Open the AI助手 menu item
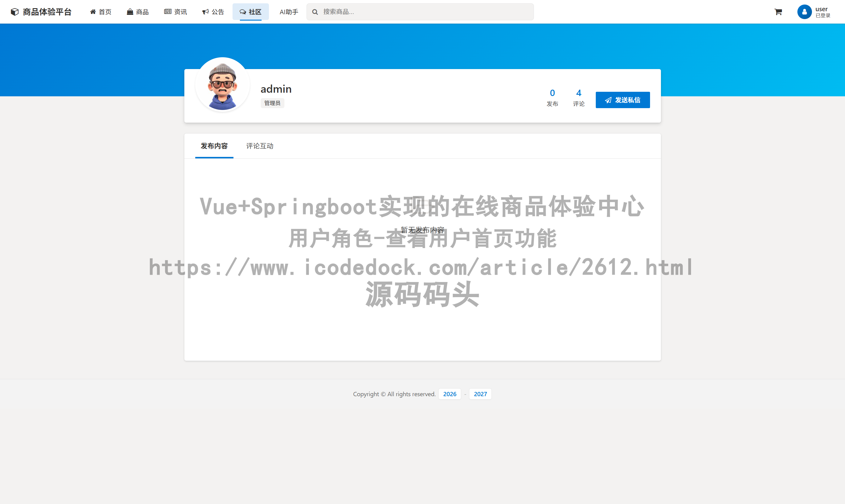Viewport: 845px width, 504px height. click(x=289, y=12)
